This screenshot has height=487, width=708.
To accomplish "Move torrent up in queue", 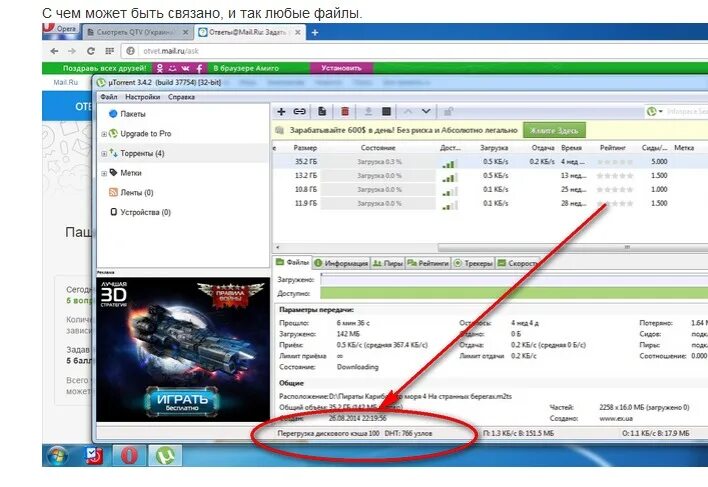I will pyautogui.click(x=408, y=111).
